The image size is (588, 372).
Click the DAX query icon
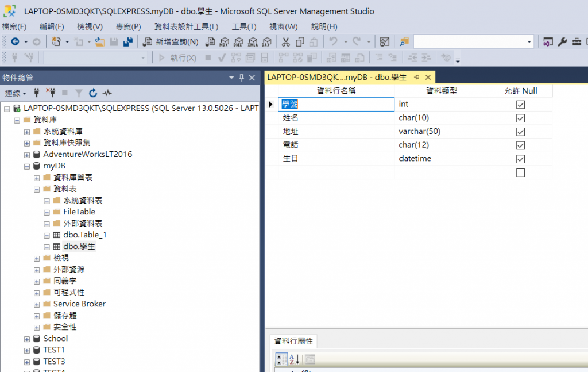coord(266,41)
